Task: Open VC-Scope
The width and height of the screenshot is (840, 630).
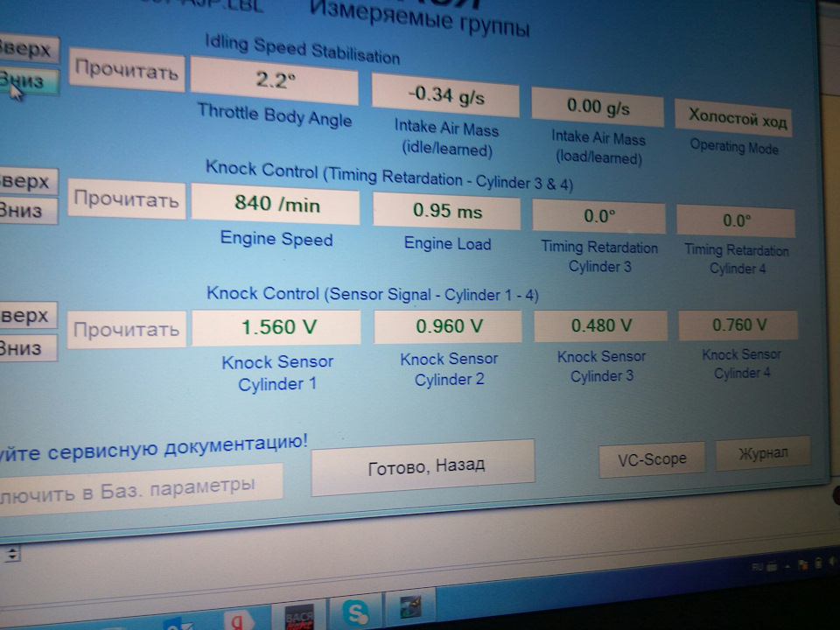Action: click(x=651, y=458)
